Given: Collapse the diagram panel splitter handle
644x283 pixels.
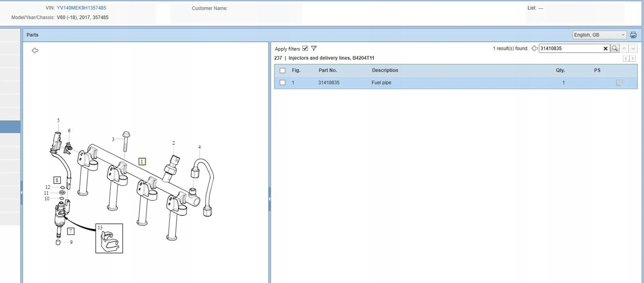Looking at the screenshot, I should (269, 199).
